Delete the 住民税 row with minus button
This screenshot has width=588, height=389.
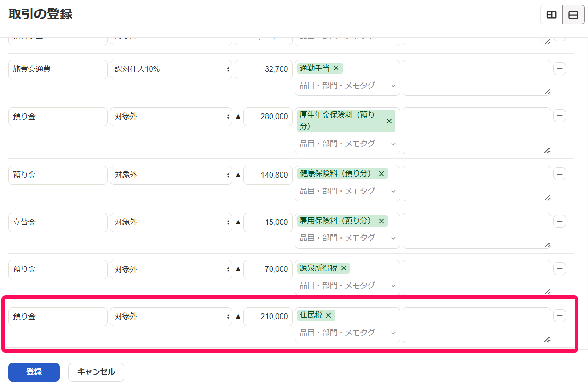[559, 316]
